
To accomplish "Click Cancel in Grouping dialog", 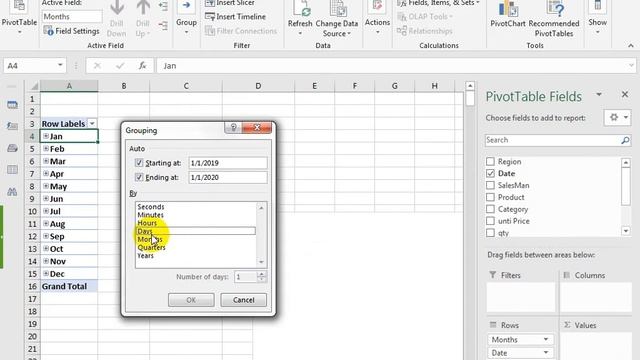I will [x=244, y=300].
